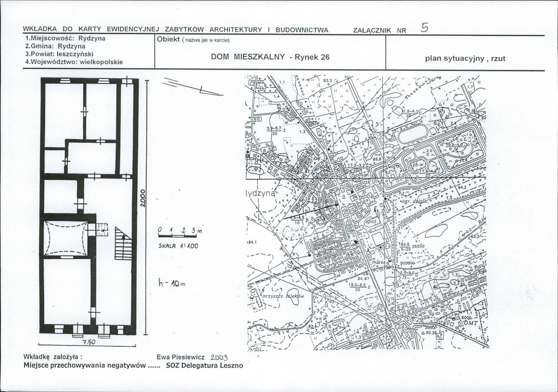Click the text 'Wkładkę założyła :'
Image resolution: width=558 pixels, height=392 pixels.
pos(53,357)
